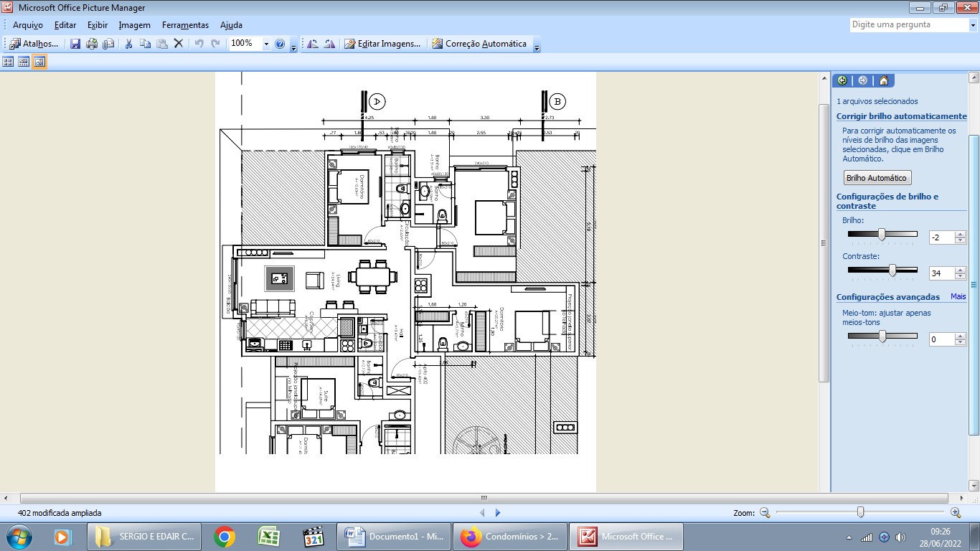Click the Save icon in the toolbar

(x=75, y=44)
